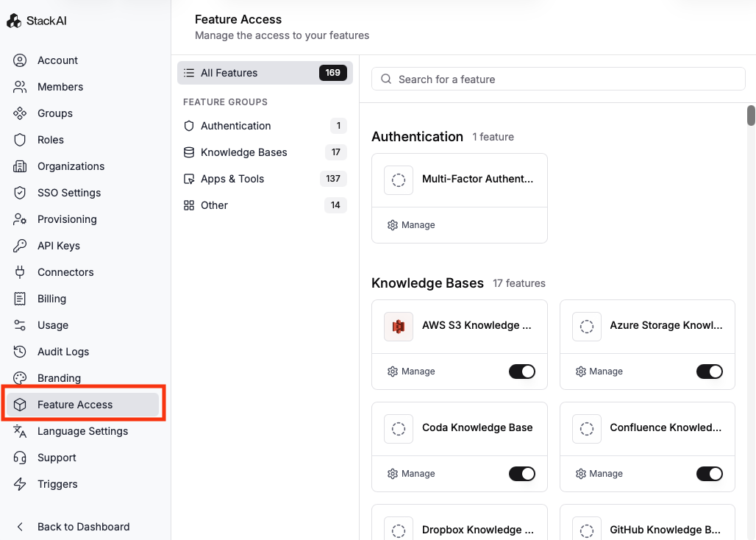Switch off the Coda Knowledge Base toggle
This screenshot has height=540, width=756.
tap(522, 474)
